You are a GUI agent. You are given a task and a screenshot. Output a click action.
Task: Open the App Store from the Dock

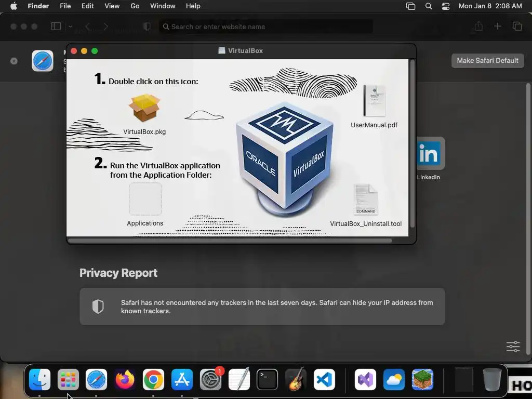[x=182, y=379]
